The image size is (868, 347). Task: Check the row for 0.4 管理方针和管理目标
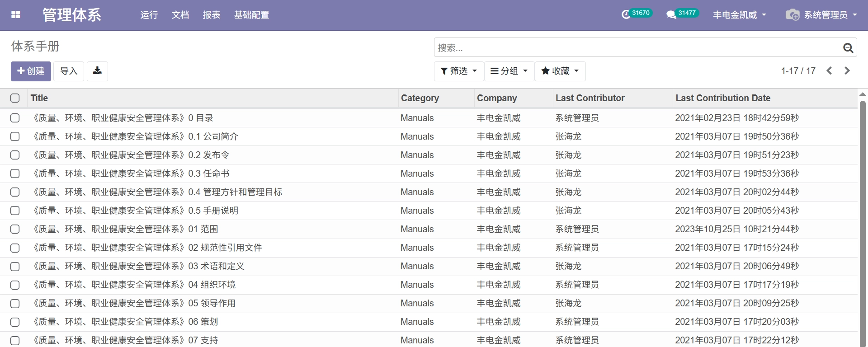15,192
